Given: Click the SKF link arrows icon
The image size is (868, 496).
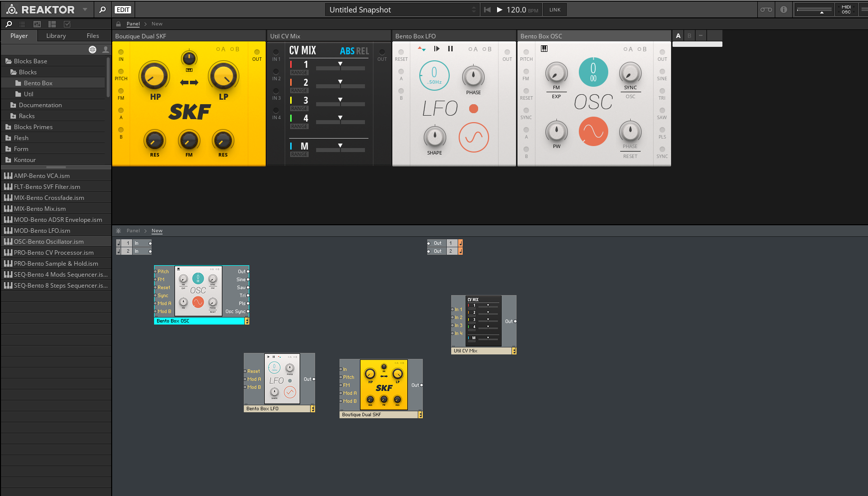Looking at the screenshot, I should (x=189, y=82).
